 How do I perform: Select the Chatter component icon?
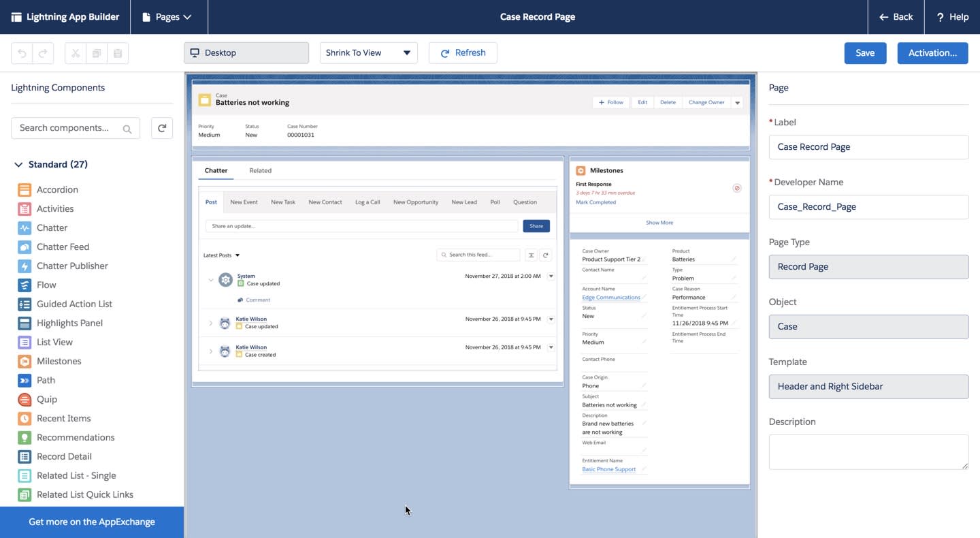coord(24,228)
